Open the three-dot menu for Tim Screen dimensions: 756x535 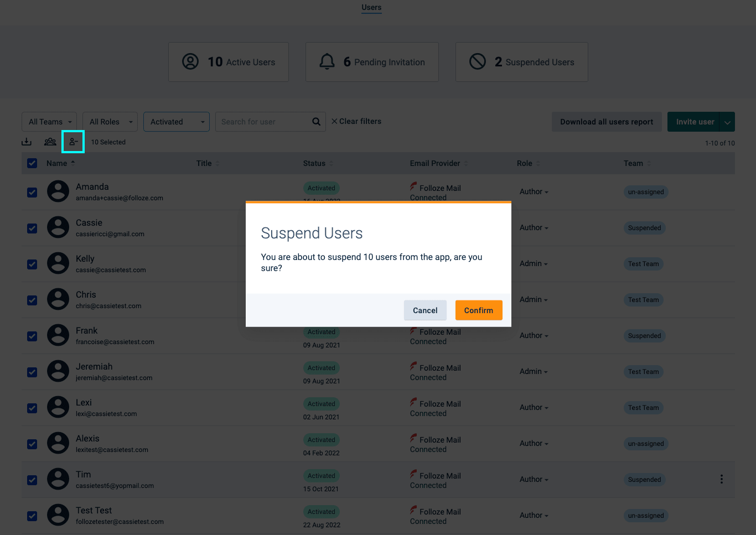(721, 479)
